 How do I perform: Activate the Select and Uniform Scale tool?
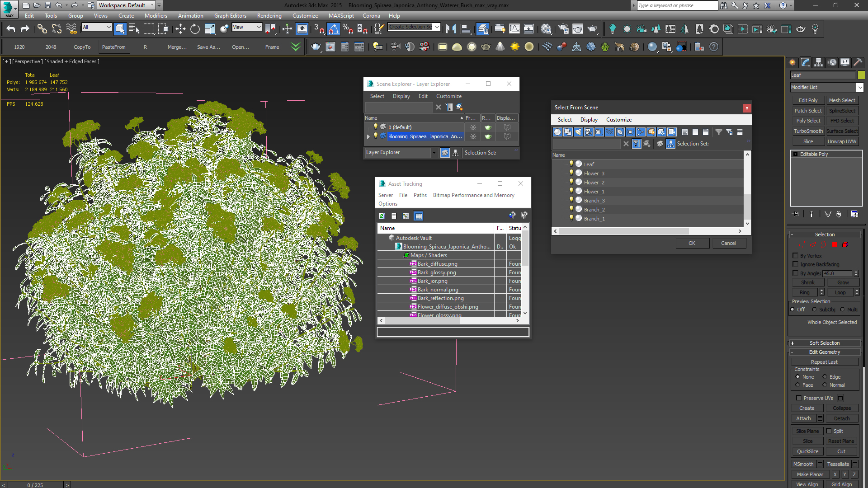210,29
